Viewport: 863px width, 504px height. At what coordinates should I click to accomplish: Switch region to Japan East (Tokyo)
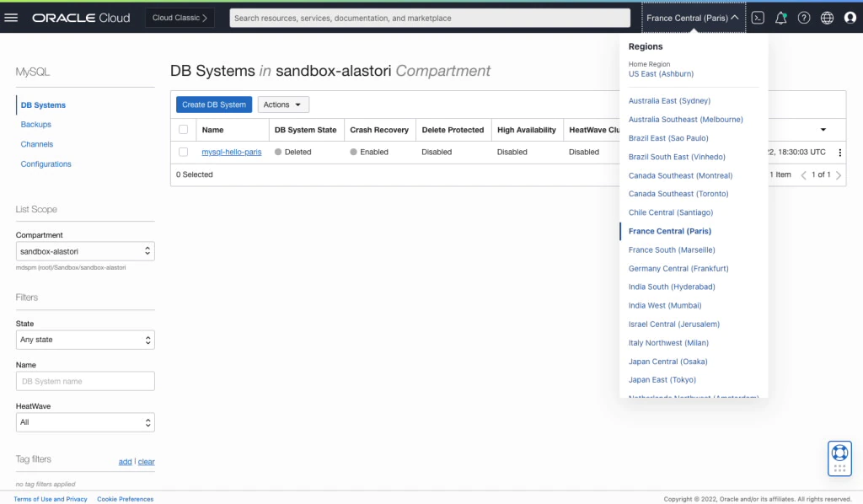point(662,379)
